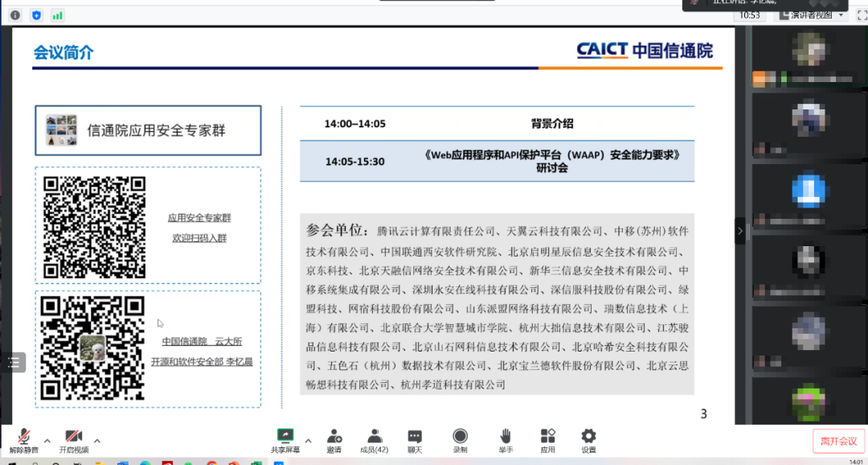Open the meeting info icon
The width and height of the screenshot is (868, 465).
coord(15,15)
